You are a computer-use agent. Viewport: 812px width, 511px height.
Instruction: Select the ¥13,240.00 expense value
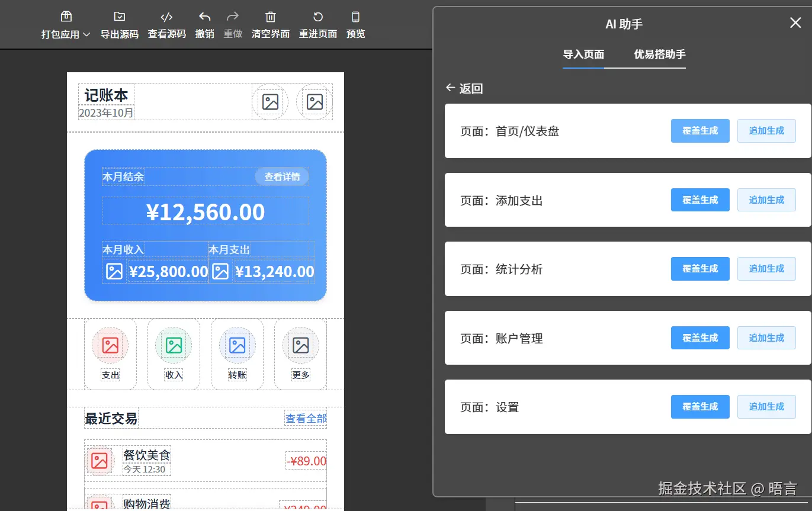[x=275, y=272]
